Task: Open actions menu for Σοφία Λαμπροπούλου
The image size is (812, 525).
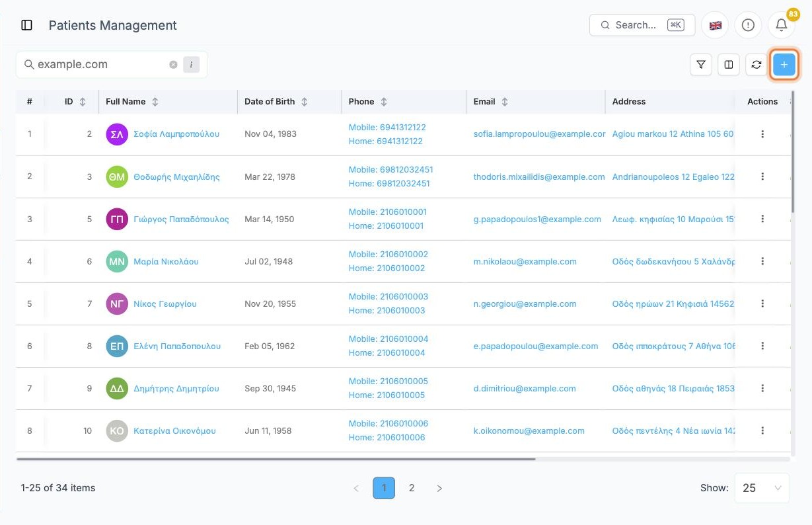Action: (x=762, y=134)
